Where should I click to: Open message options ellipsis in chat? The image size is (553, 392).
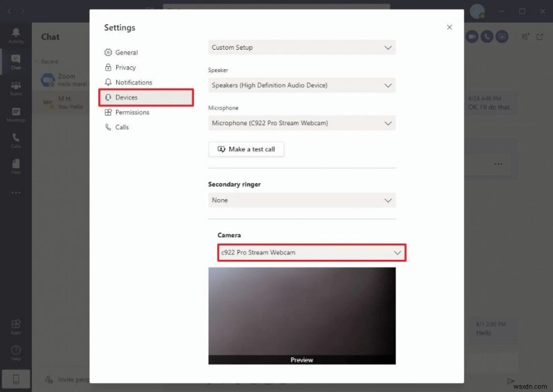click(x=498, y=164)
